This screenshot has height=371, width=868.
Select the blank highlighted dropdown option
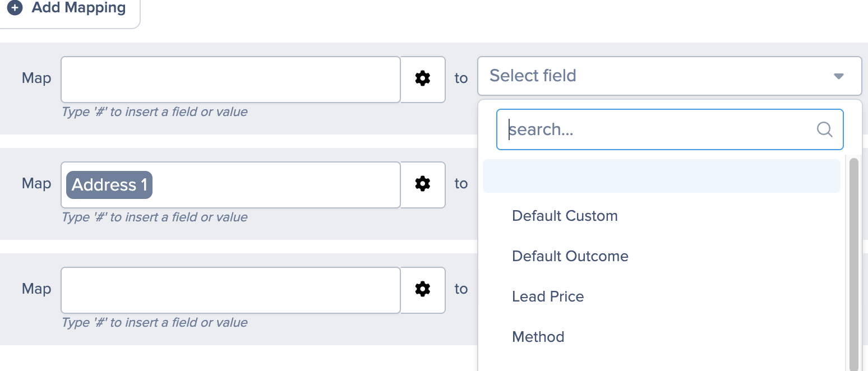661,176
